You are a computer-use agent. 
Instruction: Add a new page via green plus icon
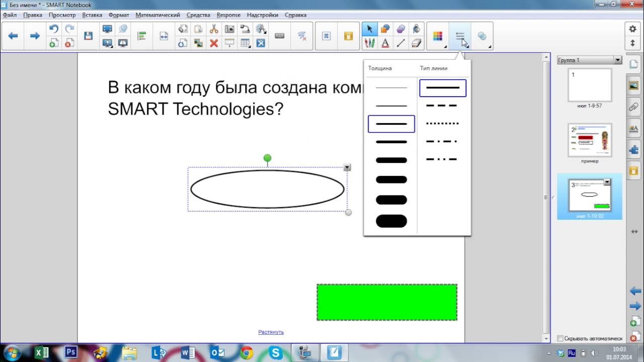click(x=54, y=43)
